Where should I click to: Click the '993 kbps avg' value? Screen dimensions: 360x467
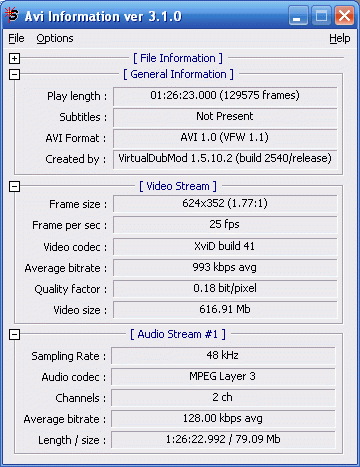(x=225, y=268)
